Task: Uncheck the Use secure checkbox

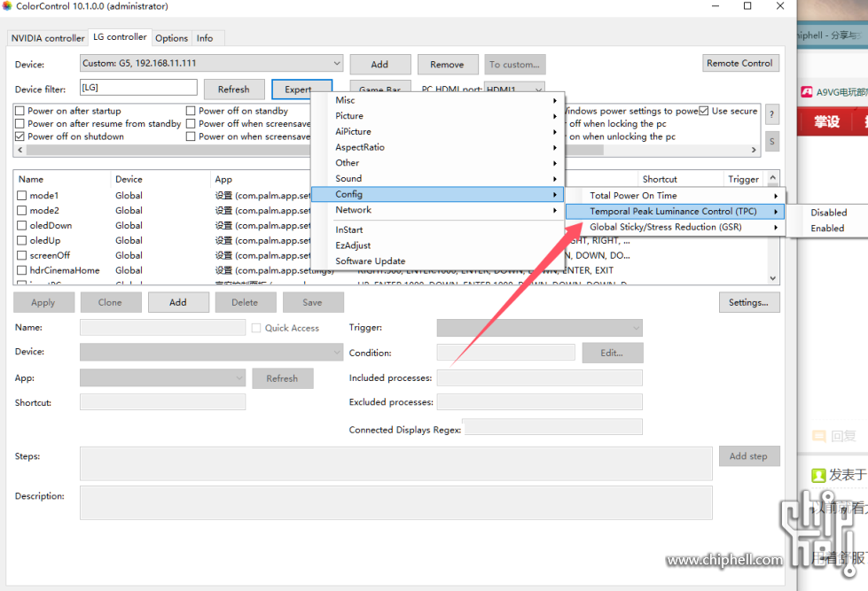Action: 704,111
